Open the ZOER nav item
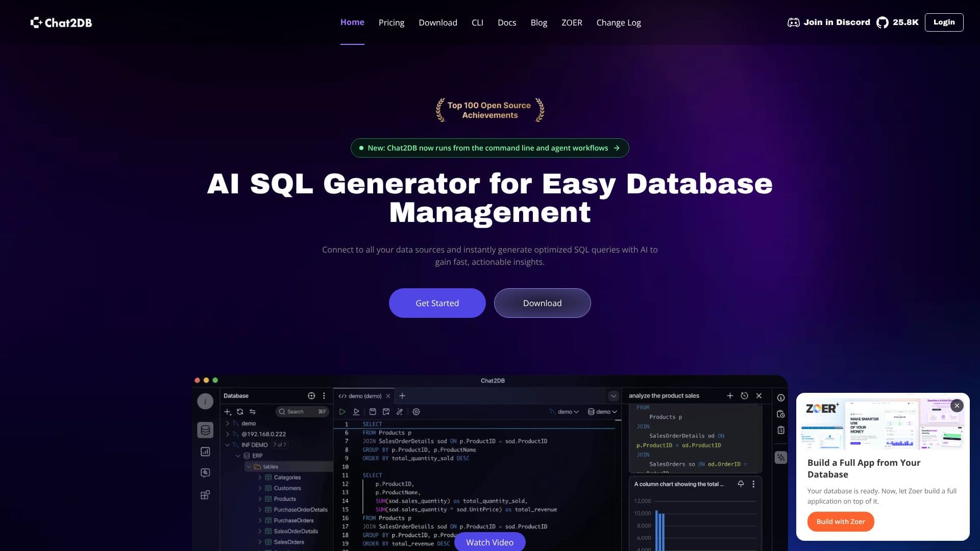 click(x=572, y=22)
